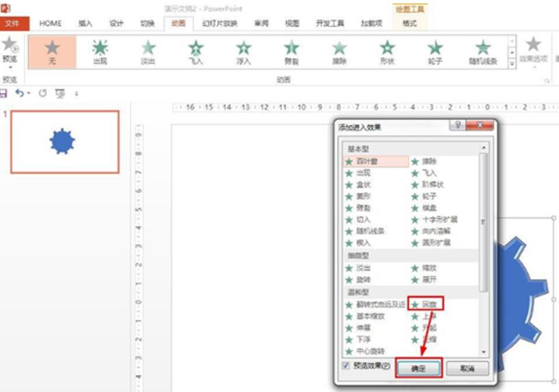Select 无 (None) in the animation gallery
559x392 pixels.
click(52, 52)
